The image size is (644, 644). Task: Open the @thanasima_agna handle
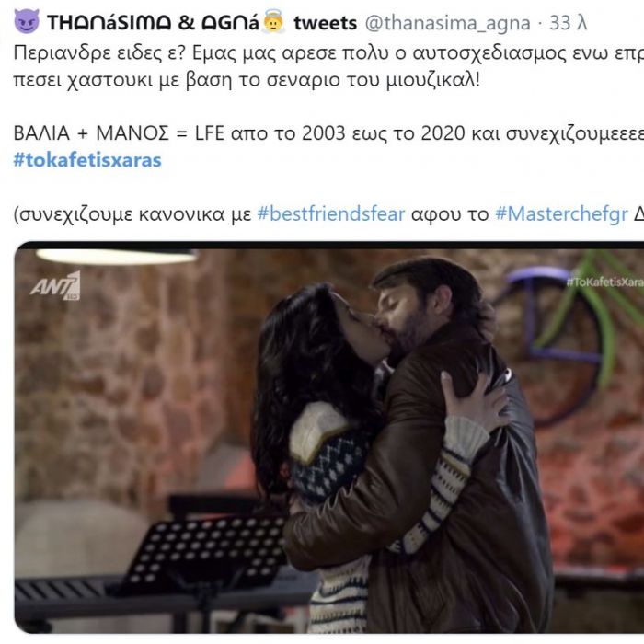[447, 23]
